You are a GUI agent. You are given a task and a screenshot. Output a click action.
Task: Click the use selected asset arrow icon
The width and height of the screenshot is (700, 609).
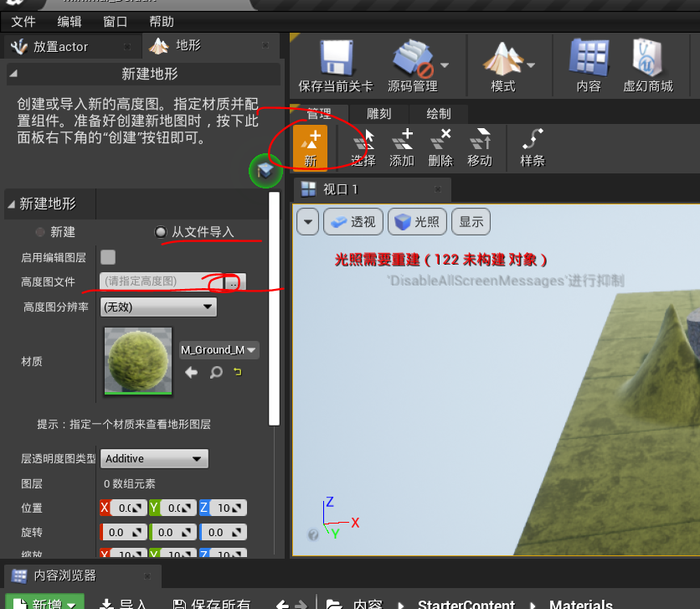tap(192, 373)
